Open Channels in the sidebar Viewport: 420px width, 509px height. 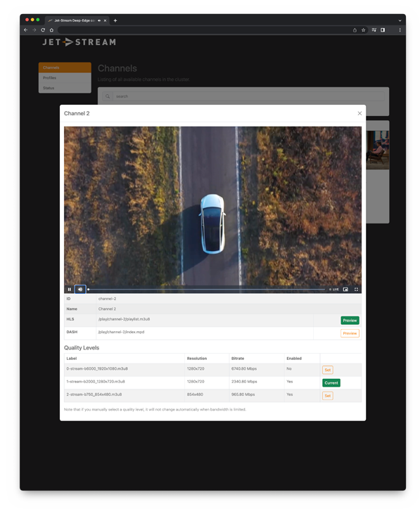click(x=65, y=67)
